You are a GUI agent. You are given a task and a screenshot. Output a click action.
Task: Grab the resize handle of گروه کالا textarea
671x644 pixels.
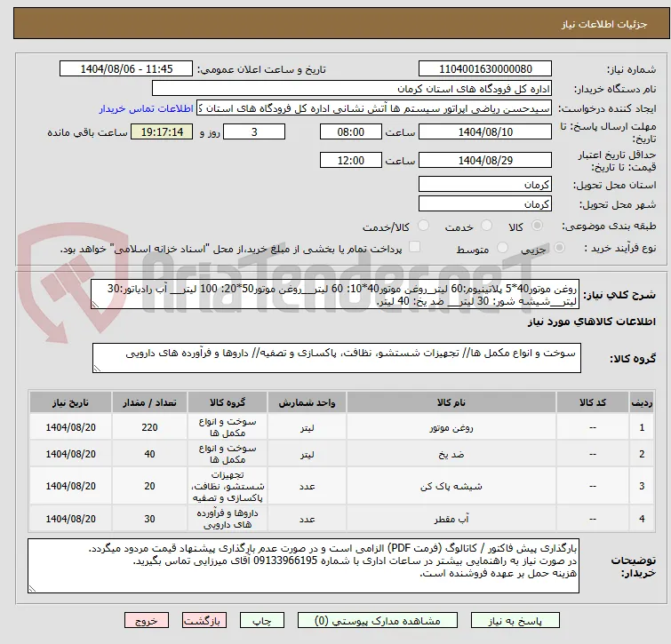pyautogui.click(x=97, y=368)
